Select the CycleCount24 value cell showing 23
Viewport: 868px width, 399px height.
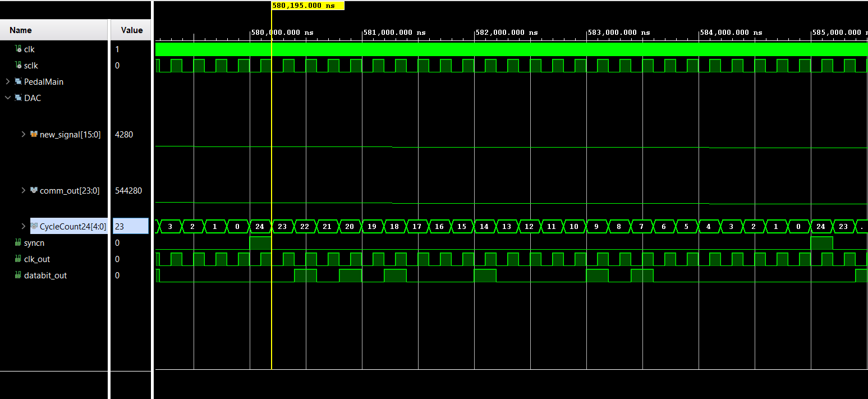130,226
